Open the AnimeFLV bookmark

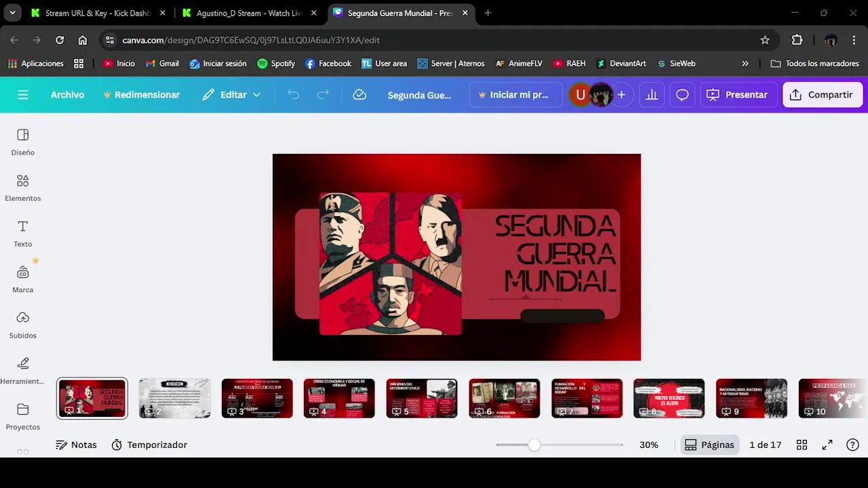tap(519, 64)
